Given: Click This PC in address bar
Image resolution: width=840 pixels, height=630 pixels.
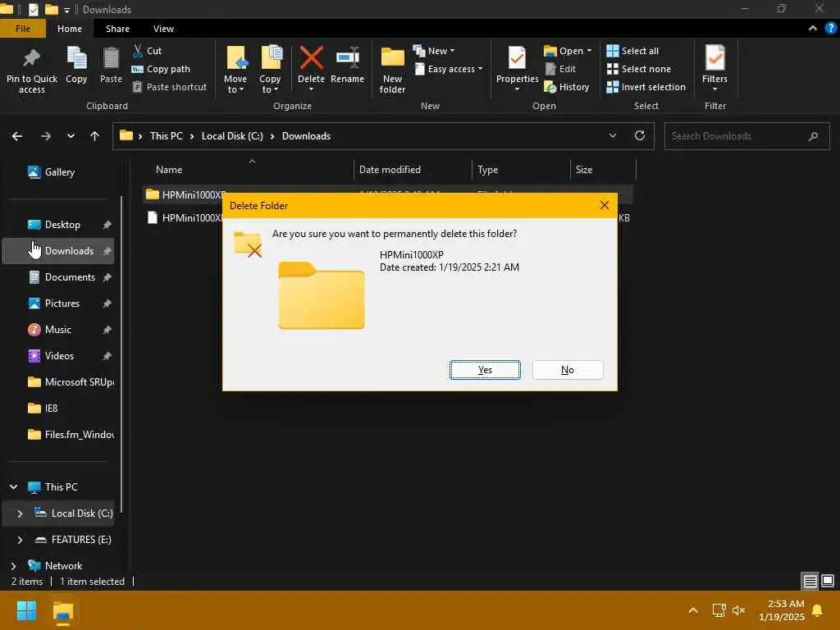Looking at the screenshot, I should click(166, 136).
